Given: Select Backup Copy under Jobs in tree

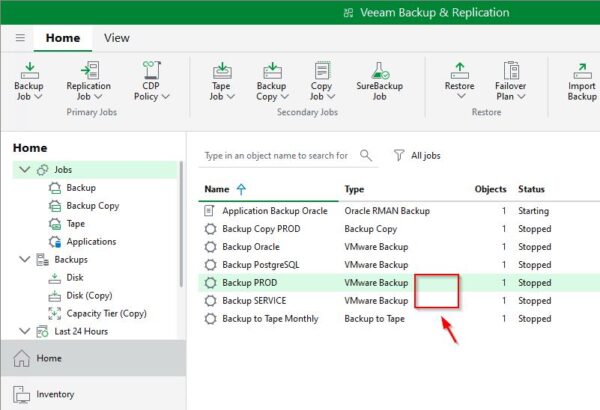Looking at the screenshot, I should 93,206.
